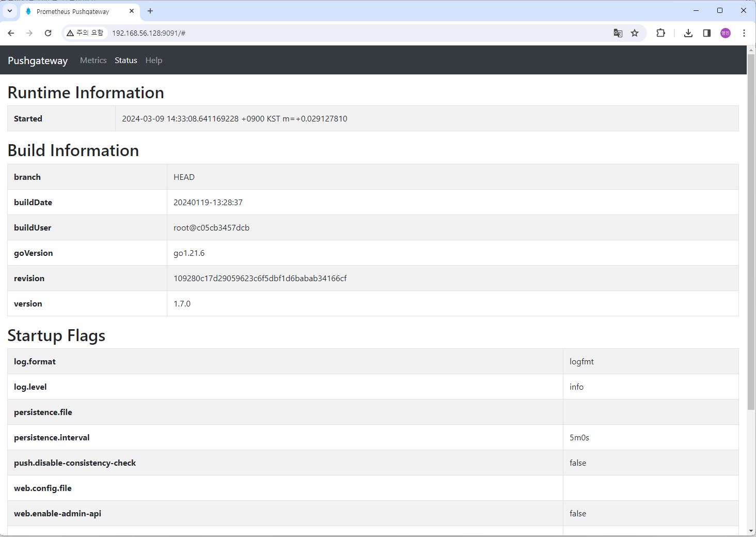This screenshot has width=756, height=537.
Task: Click the root@c05cb3457dcb value
Action: point(211,228)
